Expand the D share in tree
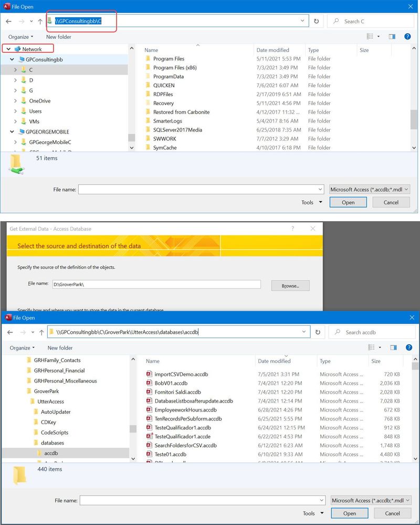This screenshot has height=525, width=420. click(x=15, y=80)
